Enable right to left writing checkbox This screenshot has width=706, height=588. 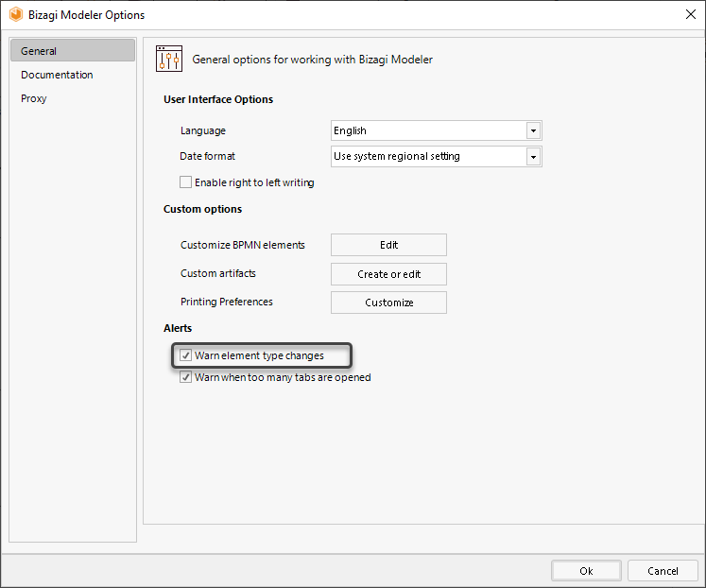point(185,182)
